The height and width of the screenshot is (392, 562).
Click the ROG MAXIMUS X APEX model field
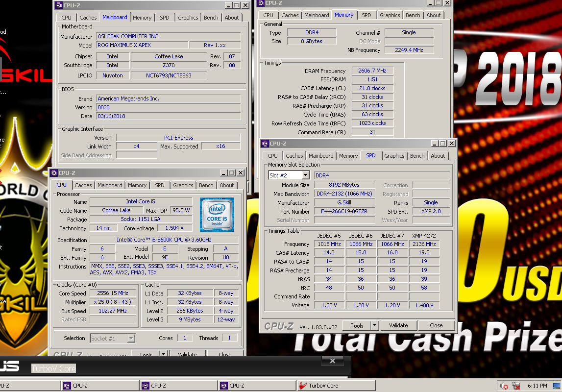(x=142, y=45)
